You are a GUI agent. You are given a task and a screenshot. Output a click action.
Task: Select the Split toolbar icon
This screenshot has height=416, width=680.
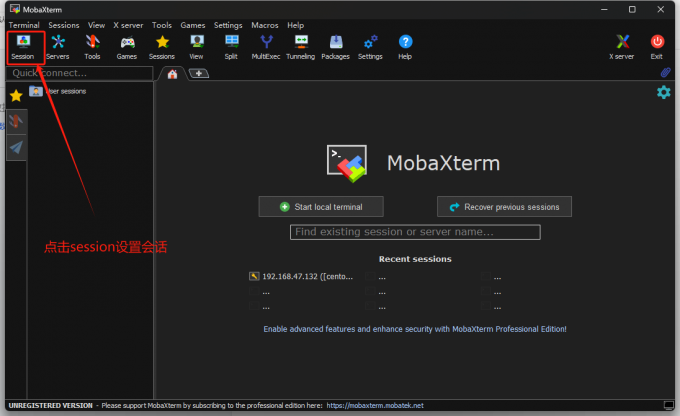coord(231,47)
